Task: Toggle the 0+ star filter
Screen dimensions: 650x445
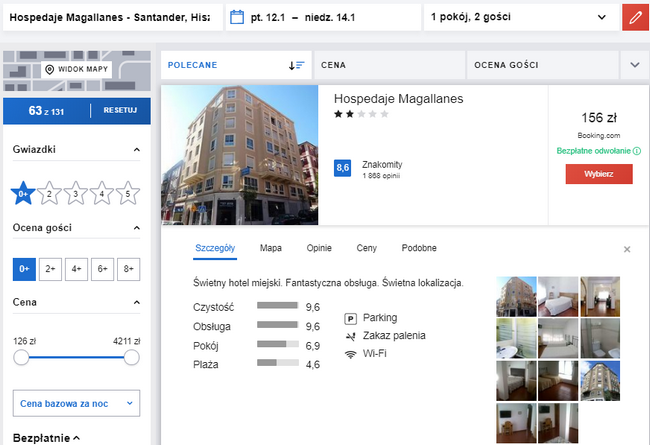Action: [23, 194]
